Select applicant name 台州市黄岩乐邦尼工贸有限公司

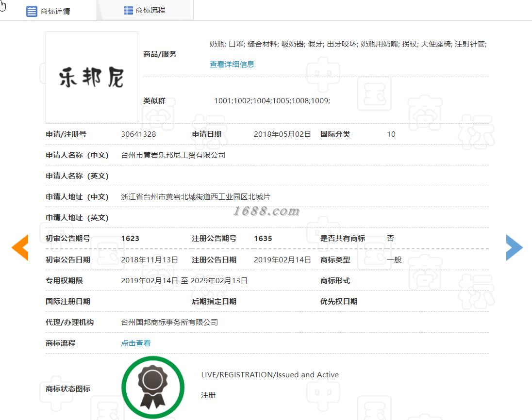[x=173, y=155]
